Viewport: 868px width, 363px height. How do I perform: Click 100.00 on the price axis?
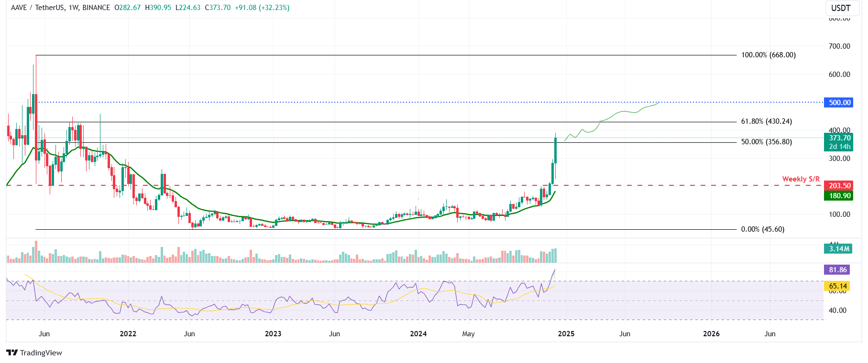(839, 214)
